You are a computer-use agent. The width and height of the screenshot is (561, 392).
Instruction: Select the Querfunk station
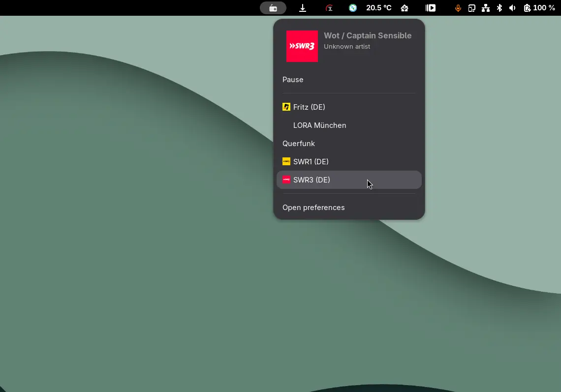[x=299, y=143]
